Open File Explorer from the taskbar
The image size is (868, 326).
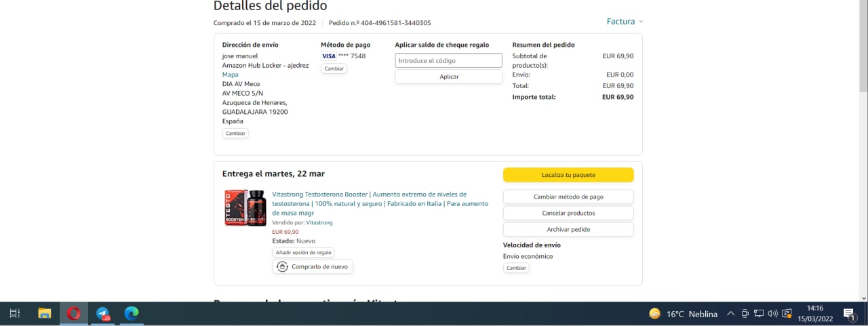click(x=45, y=313)
